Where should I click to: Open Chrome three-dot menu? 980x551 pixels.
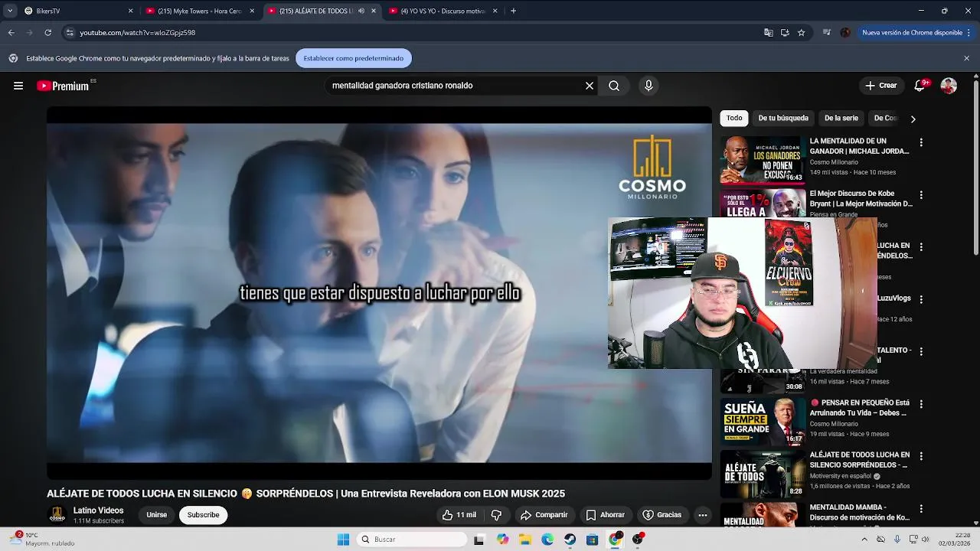point(969,33)
